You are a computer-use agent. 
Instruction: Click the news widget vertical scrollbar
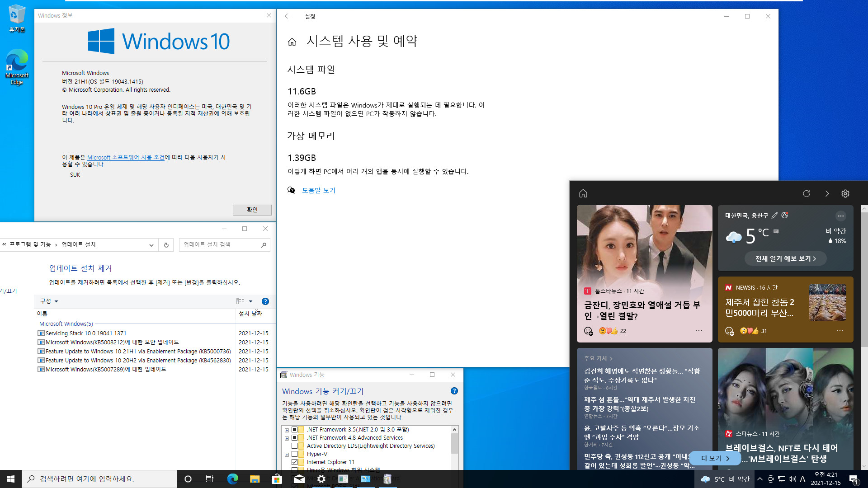tap(864, 280)
